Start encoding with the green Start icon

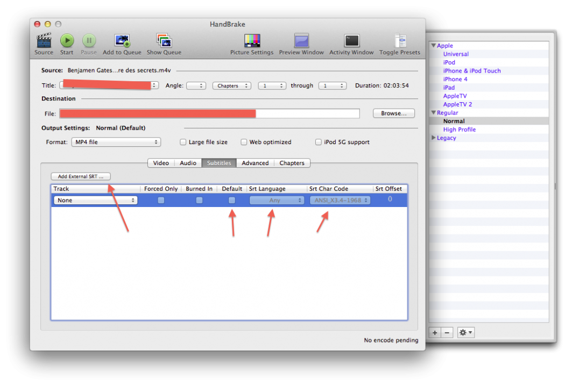tap(67, 41)
